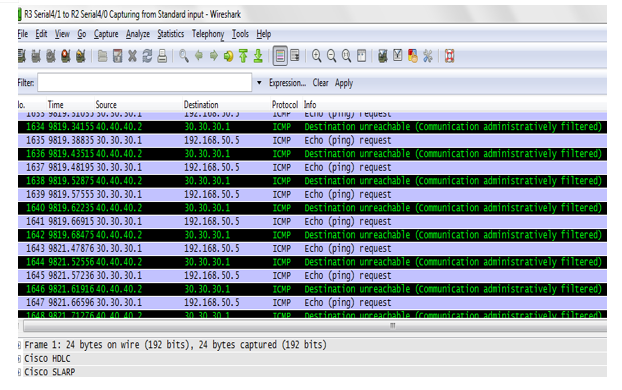Open the File menu

(x=23, y=34)
